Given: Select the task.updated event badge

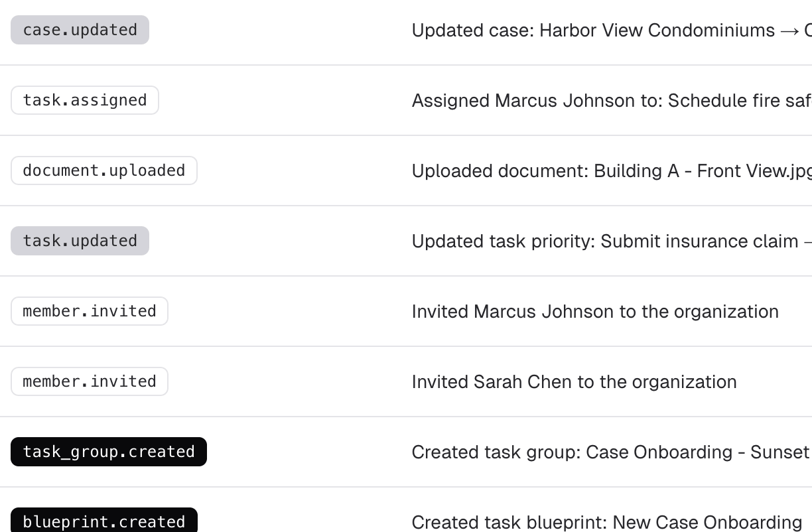Looking at the screenshot, I should tap(80, 241).
